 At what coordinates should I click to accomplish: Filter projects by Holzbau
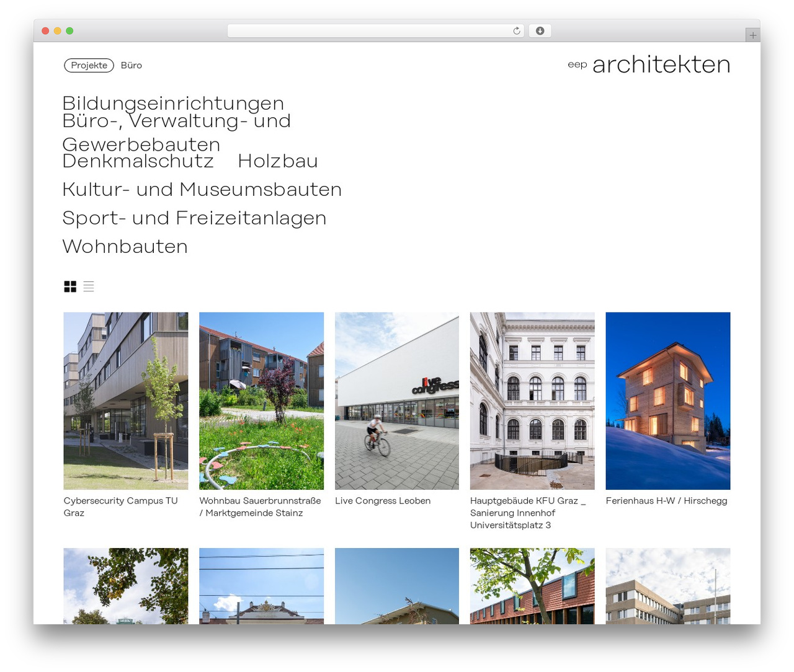[x=278, y=161]
